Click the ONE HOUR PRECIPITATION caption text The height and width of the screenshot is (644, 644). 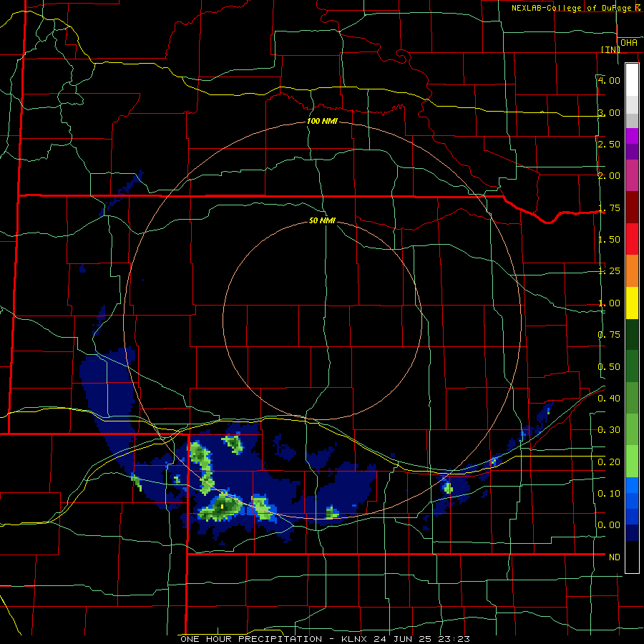pos(251,639)
